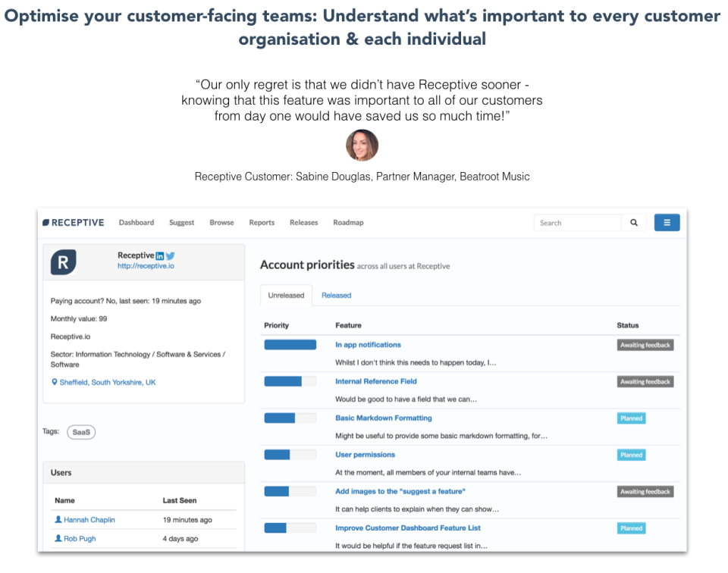Open the hamburger menu button

(x=667, y=223)
